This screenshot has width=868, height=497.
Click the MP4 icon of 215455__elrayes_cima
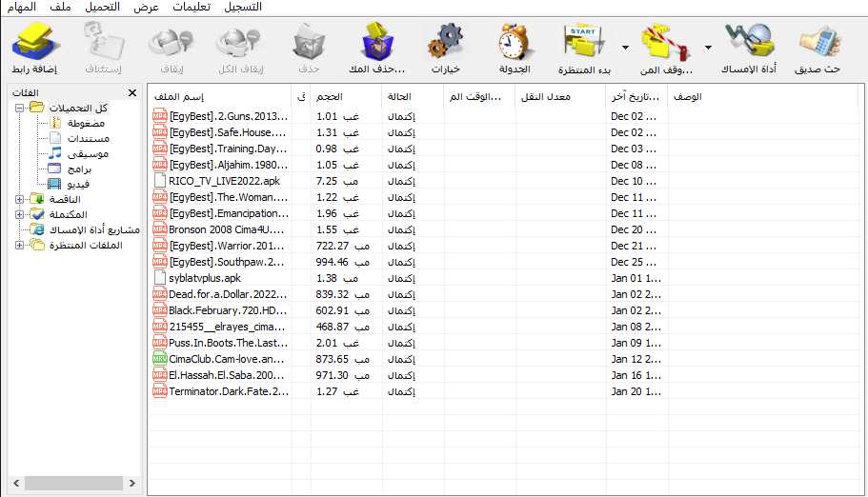(x=159, y=326)
